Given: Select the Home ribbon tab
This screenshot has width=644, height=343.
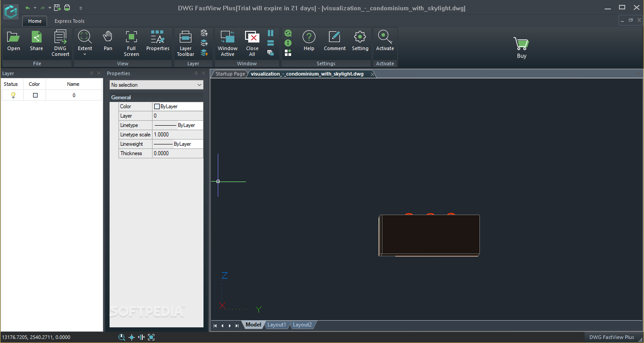Looking at the screenshot, I should point(35,21).
